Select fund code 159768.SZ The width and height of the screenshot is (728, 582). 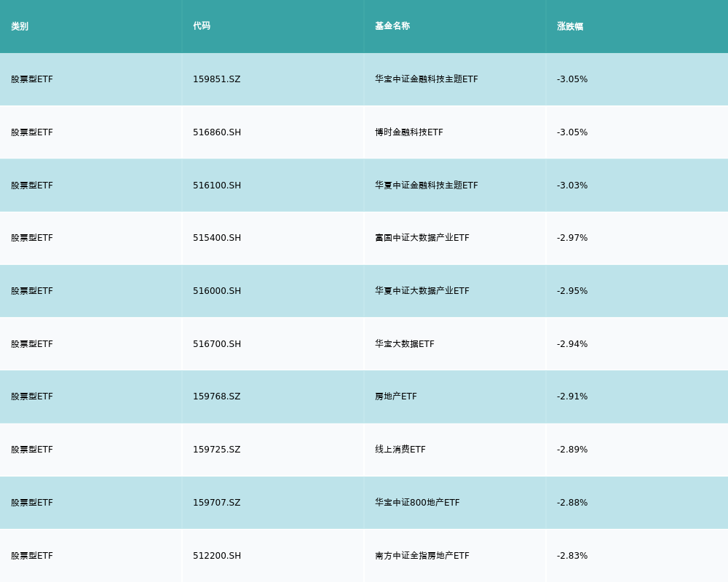[216, 396]
